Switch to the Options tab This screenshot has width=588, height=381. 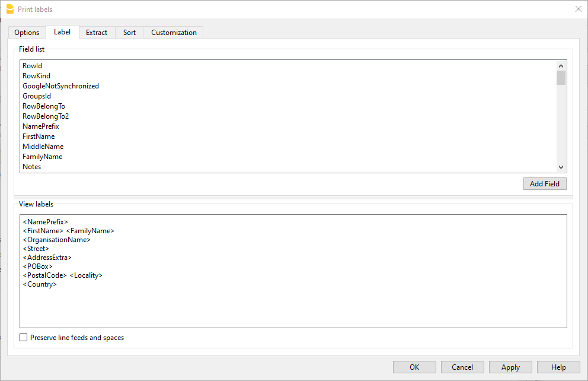(27, 33)
